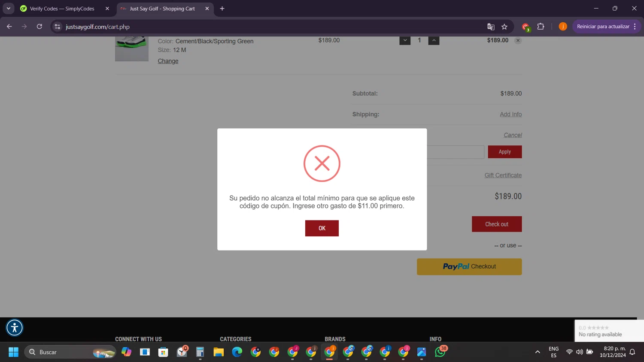Open the notifications bell
Image resolution: width=644 pixels, height=362 pixels.
(632, 352)
